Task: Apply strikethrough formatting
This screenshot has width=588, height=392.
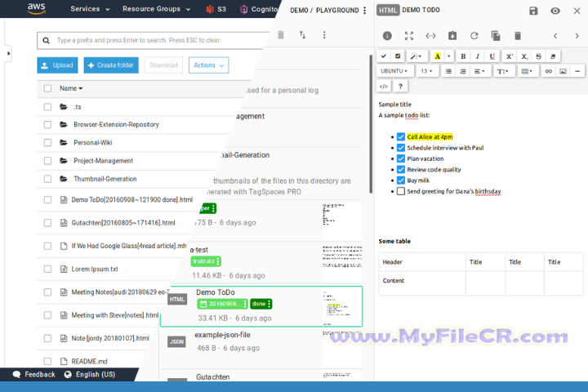Action: pos(538,56)
